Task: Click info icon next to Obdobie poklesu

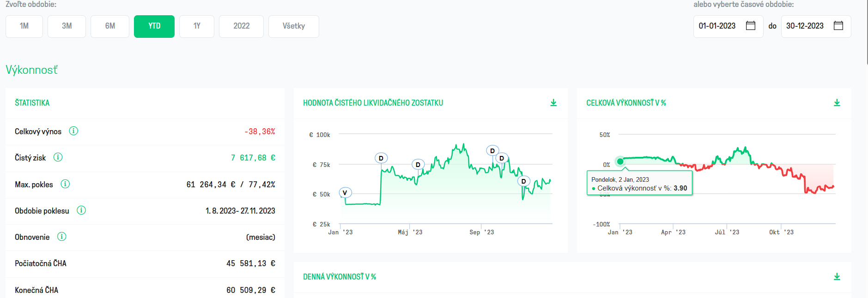Action: 81,210
